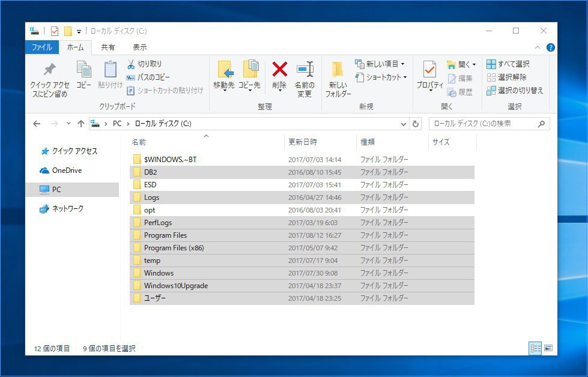Viewport: 588px width, 377px height.
Task: Pin to Quick Access with pushpin icon
Action: pos(50,70)
